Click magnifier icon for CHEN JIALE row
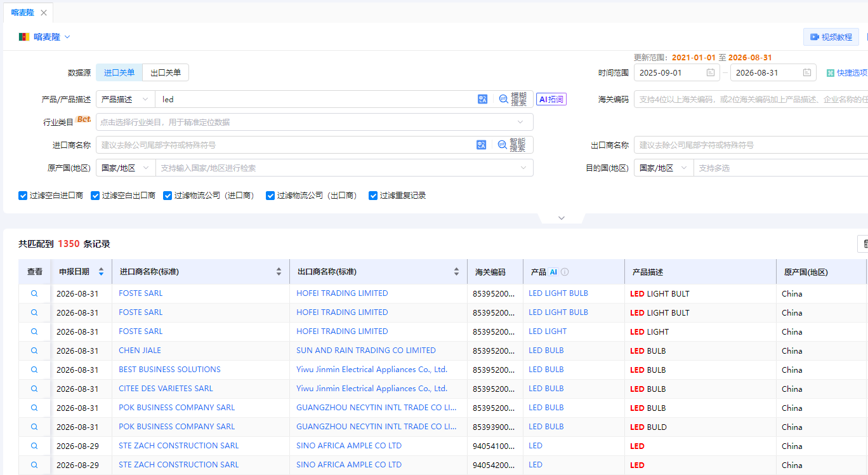 [x=34, y=351]
